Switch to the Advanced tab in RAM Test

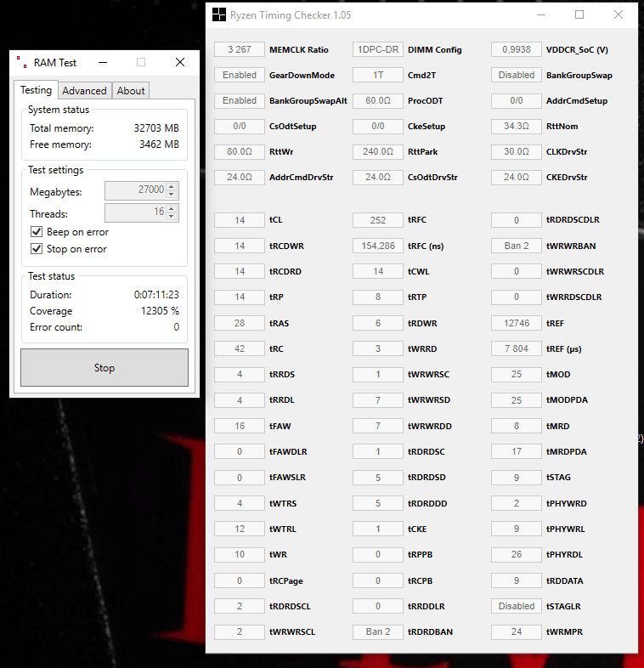coord(84,91)
